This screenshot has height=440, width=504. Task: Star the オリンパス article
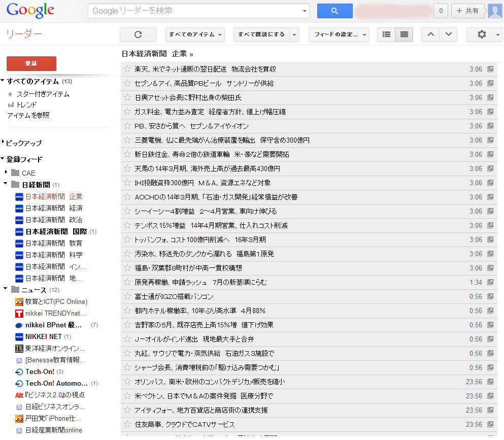[x=127, y=382]
